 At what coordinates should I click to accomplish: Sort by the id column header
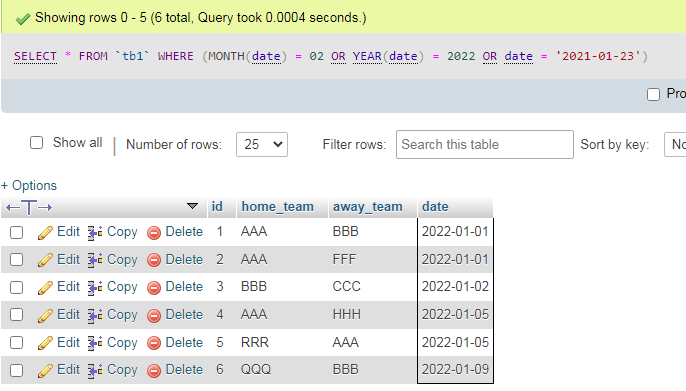[x=217, y=206]
